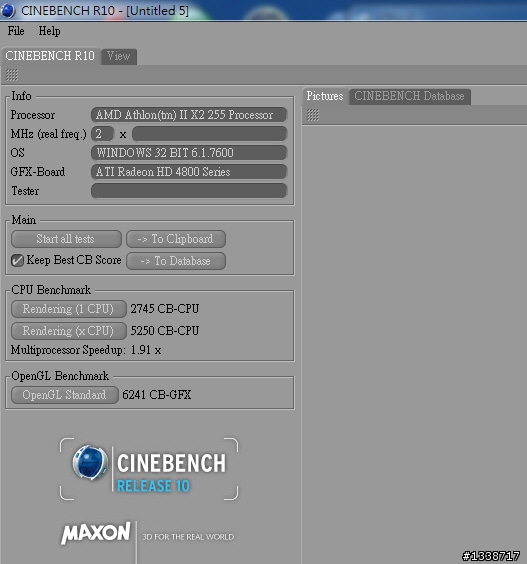Run the Rendering (x CPU) benchmark

coord(68,331)
